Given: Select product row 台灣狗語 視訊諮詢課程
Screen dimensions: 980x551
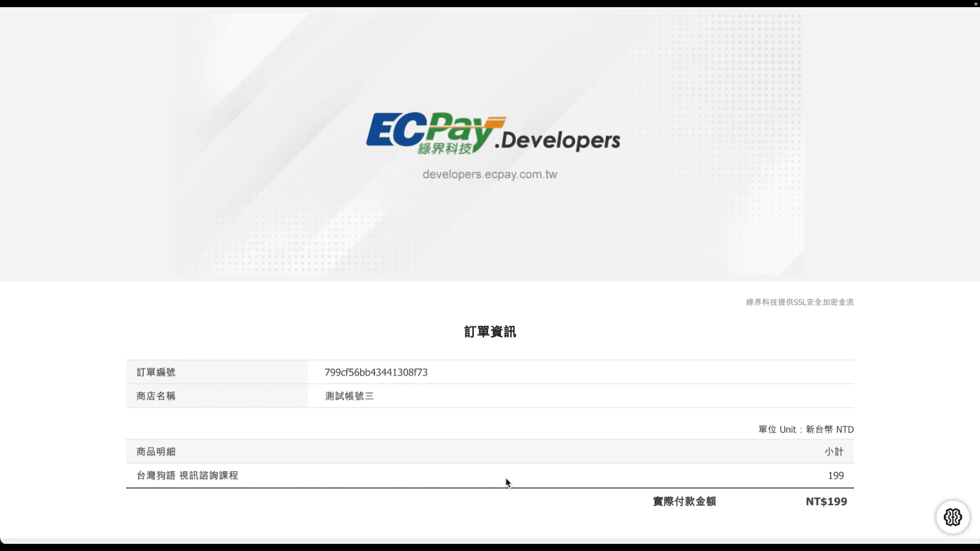Looking at the screenshot, I should click(x=490, y=475).
